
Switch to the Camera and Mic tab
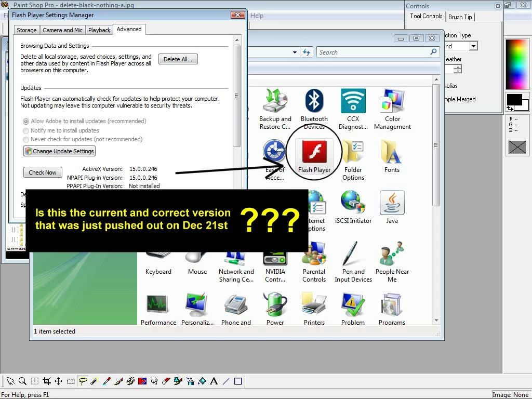tap(62, 30)
